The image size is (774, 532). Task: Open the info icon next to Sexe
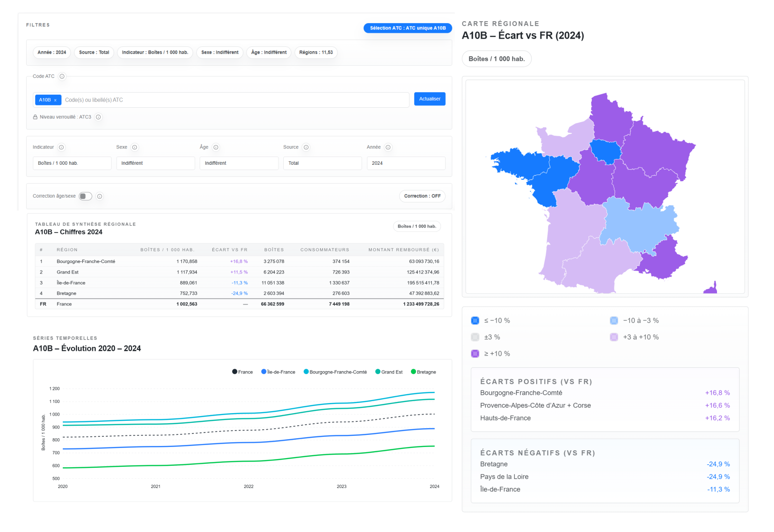tap(134, 147)
